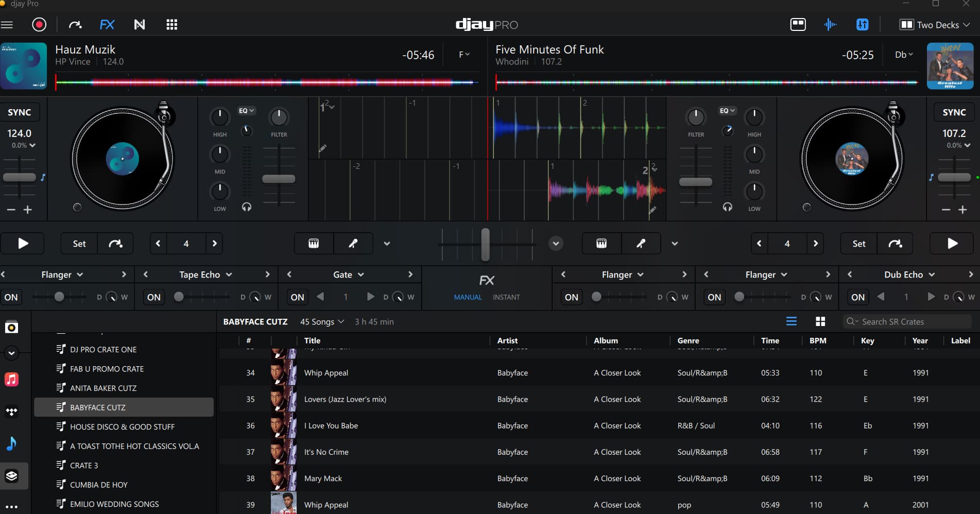Open the left deck sampler pad icon

pos(314,244)
